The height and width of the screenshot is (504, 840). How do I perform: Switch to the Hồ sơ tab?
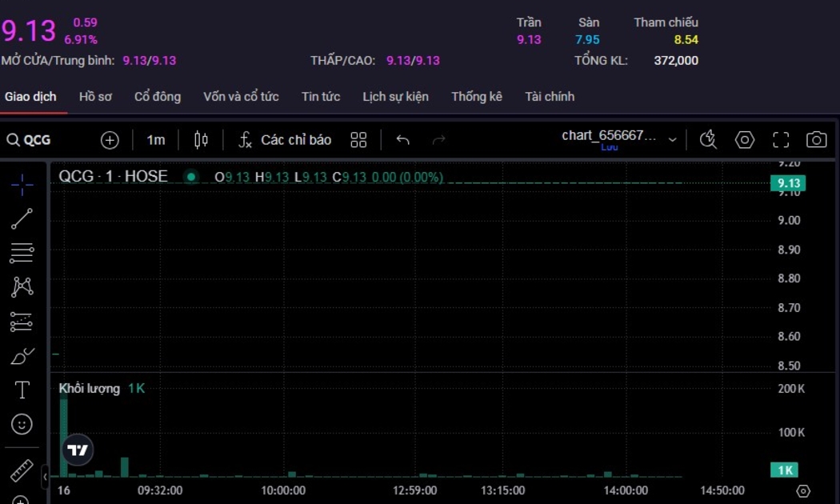(x=95, y=97)
